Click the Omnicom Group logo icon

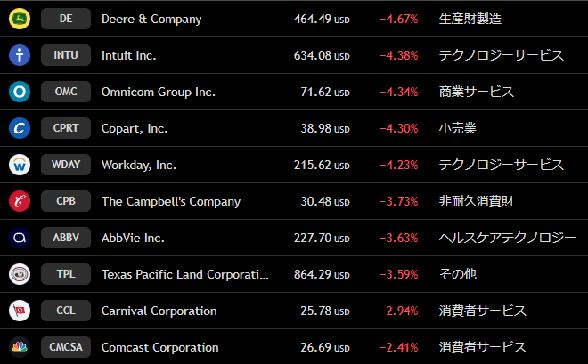pyautogui.click(x=20, y=92)
